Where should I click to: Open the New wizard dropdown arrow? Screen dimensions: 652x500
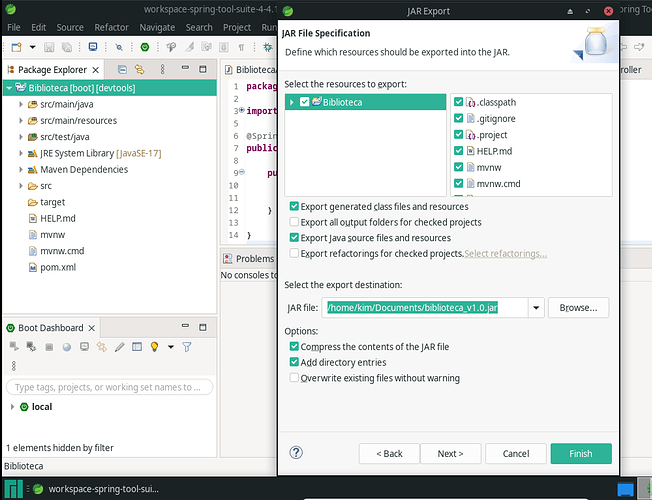[x=32, y=47]
